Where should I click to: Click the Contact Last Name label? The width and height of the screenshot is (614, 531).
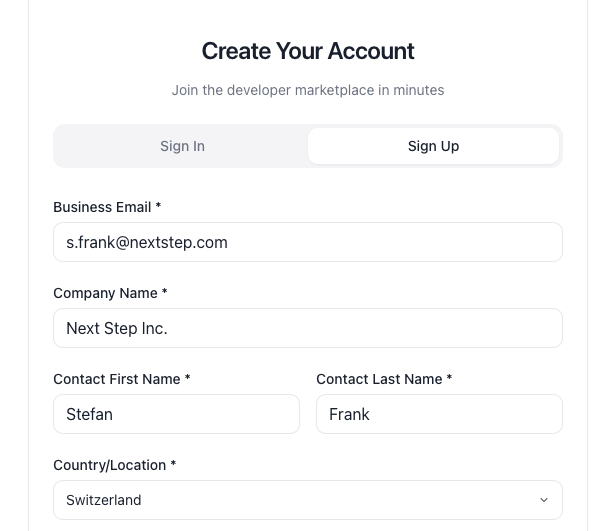(x=379, y=379)
